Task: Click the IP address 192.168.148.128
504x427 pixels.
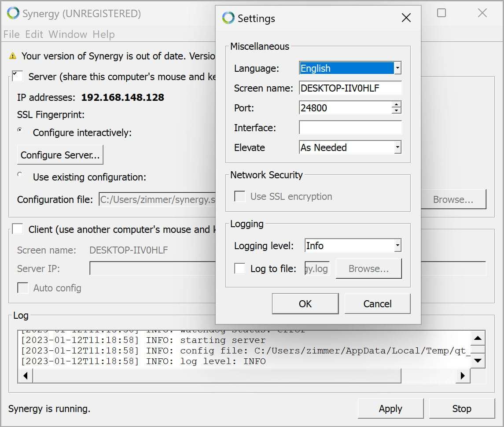Action: click(122, 97)
